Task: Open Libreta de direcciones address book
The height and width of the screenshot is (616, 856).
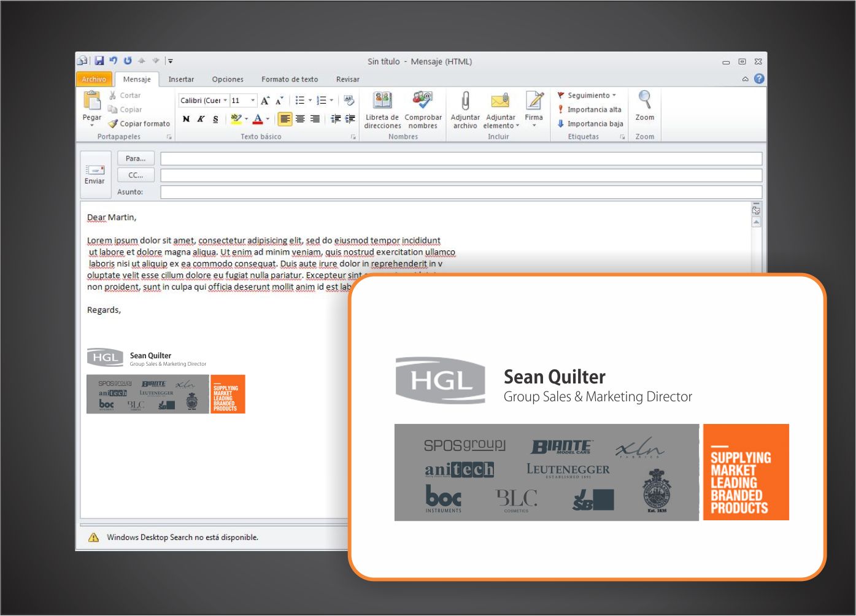Action: (382, 101)
